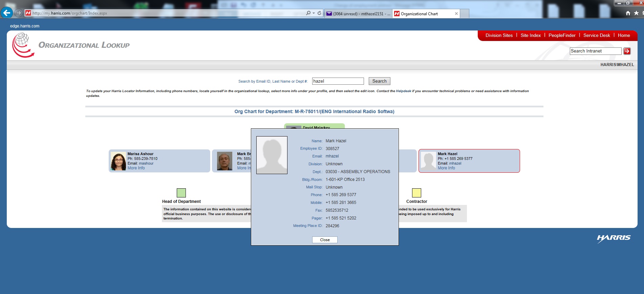The width and height of the screenshot is (644, 294).
Task: Click Marisa Ashour's photo thumbnail
Action: pyautogui.click(x=118, y=161)
